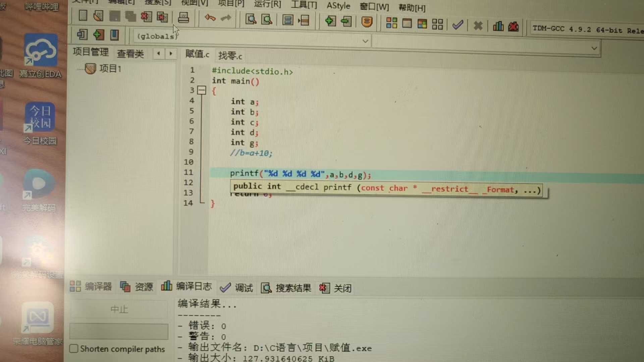The height and width of the screenshot is (362, 644).
Task: Click the Print toolbar icon
Action: point(183,17)
